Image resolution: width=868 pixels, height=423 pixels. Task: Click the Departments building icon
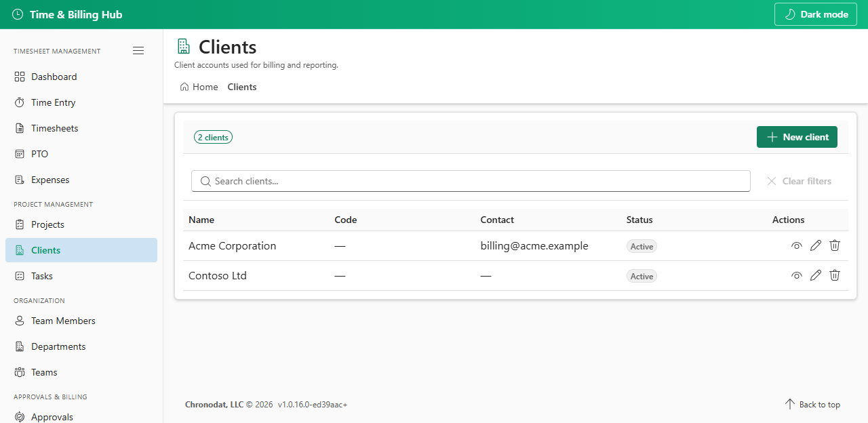click(20, 346)
